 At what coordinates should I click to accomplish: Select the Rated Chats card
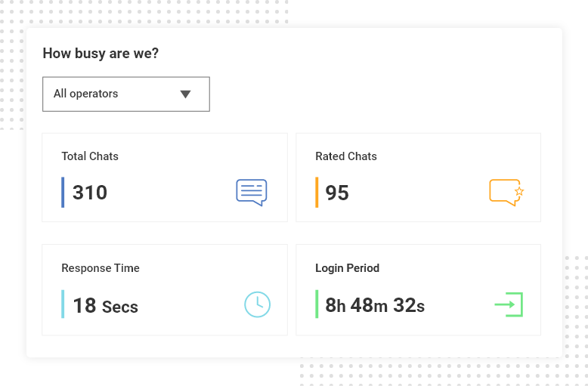[x=418, y=178]
